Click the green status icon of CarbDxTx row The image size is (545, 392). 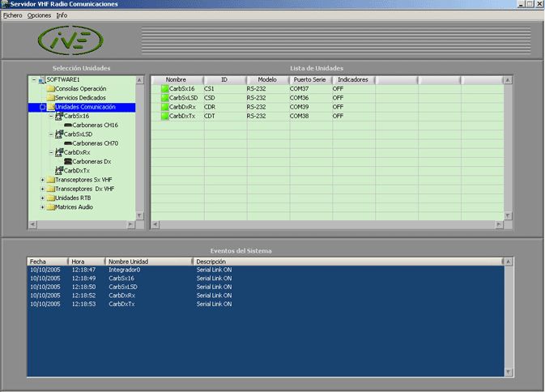coord(164,116)
